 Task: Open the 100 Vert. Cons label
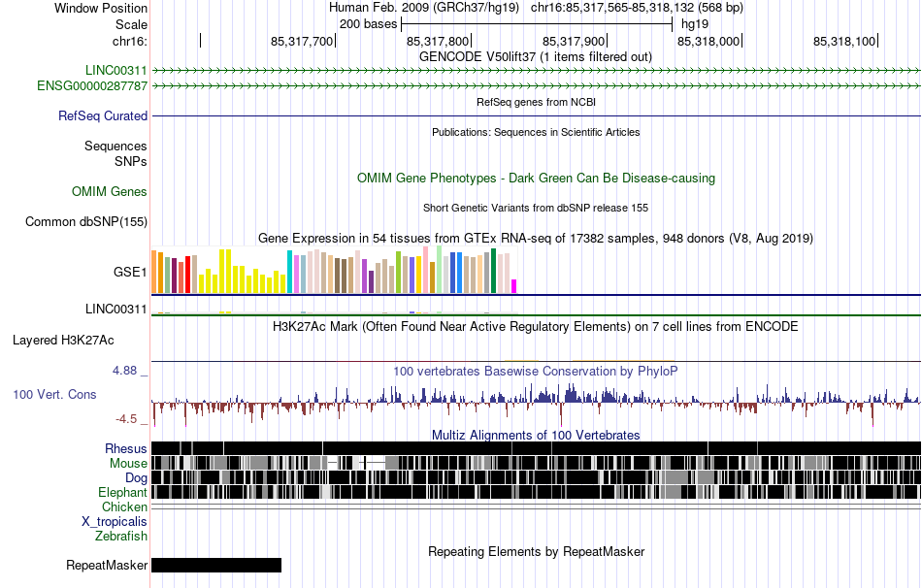click(54, 395)
